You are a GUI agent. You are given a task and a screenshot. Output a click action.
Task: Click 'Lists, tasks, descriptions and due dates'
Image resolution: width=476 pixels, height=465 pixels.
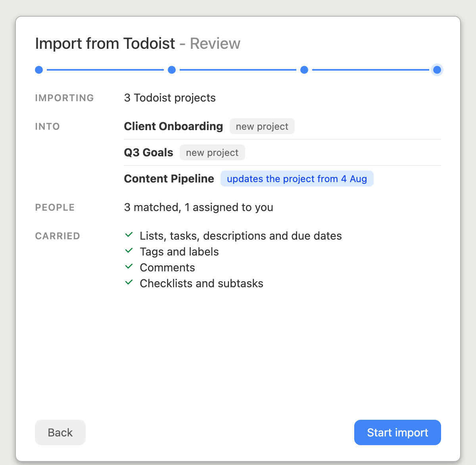pos(241,236)
